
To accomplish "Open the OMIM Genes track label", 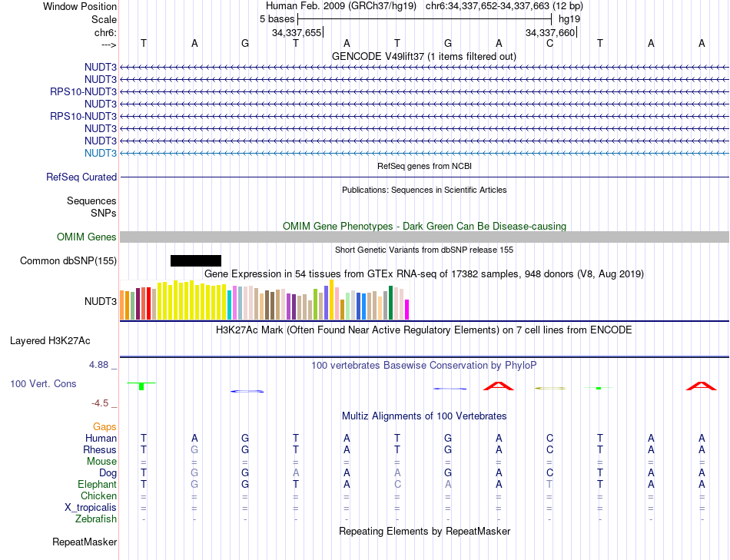I will [86, 237].
